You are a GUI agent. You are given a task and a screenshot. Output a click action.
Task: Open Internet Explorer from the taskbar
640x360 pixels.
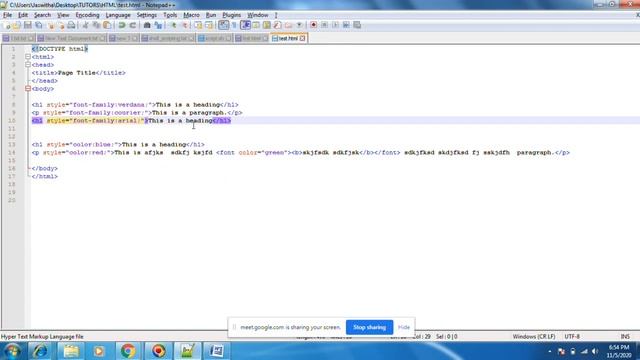(40, 351)
